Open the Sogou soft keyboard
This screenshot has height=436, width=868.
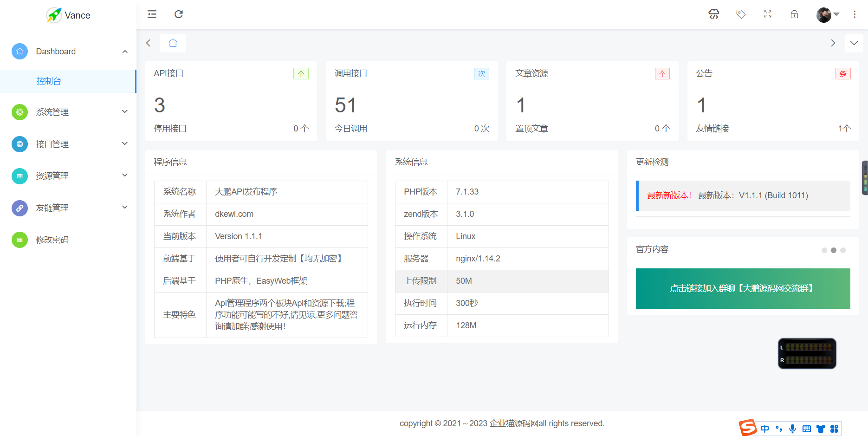point(807,428)
